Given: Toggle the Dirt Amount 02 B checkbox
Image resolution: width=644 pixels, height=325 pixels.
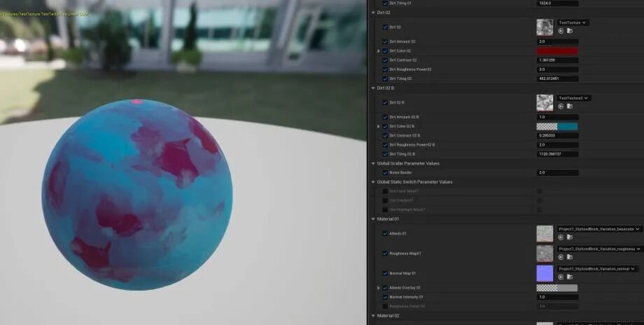Looking at the screenshot, I should (x=385, y=117).
